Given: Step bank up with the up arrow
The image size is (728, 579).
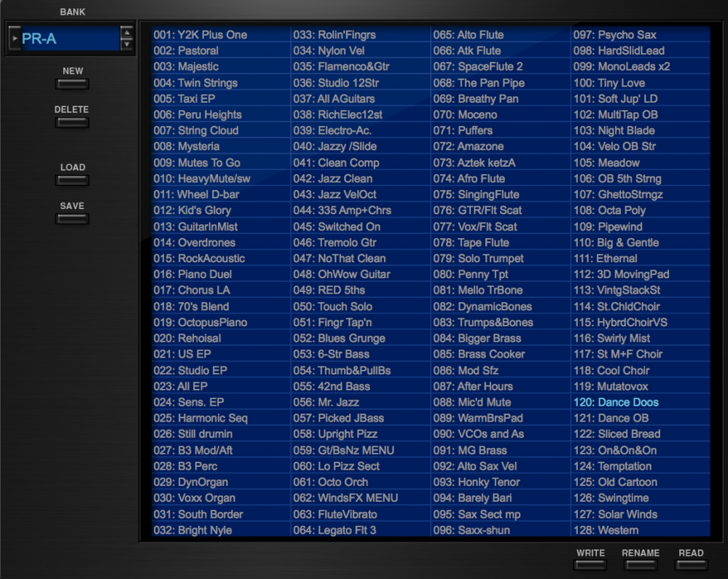Looking at the screenshot, I should click(x=127, y=32).
